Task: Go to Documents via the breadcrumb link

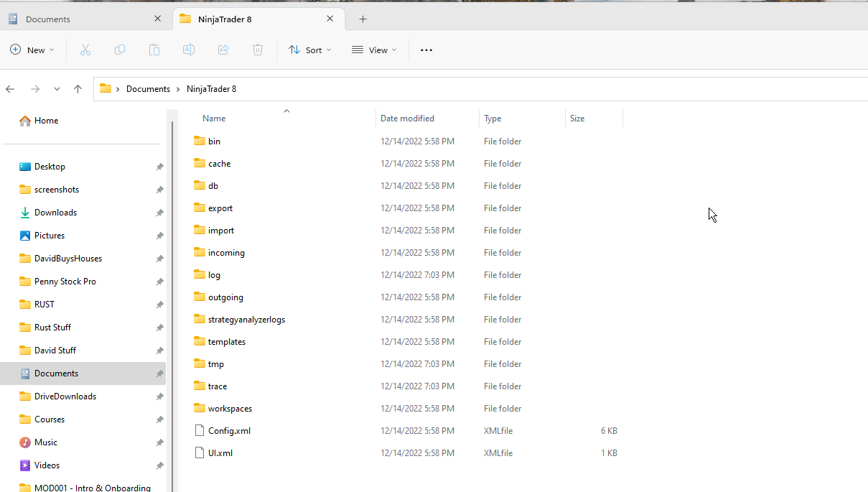Action: click(x=148, y=88)
